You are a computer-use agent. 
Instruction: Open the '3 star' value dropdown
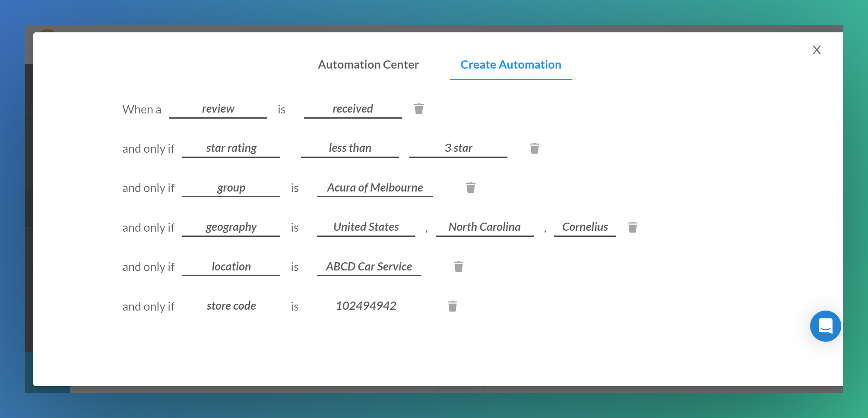pyautogui.click(x=458, y=148)
